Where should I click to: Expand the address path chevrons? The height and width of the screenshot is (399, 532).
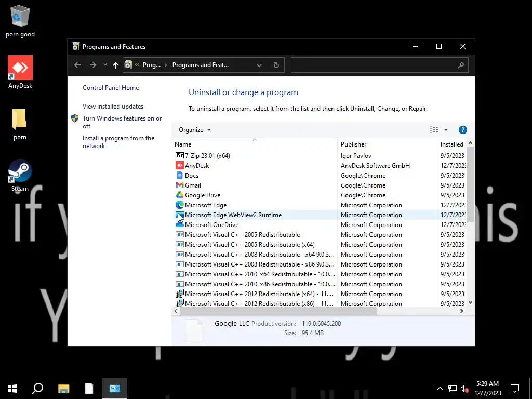137,65
